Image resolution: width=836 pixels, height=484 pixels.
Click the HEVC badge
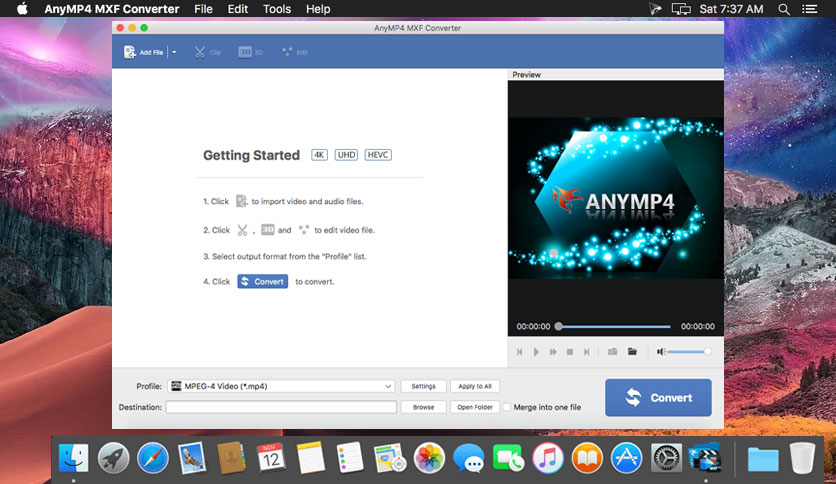pos(378,155)
